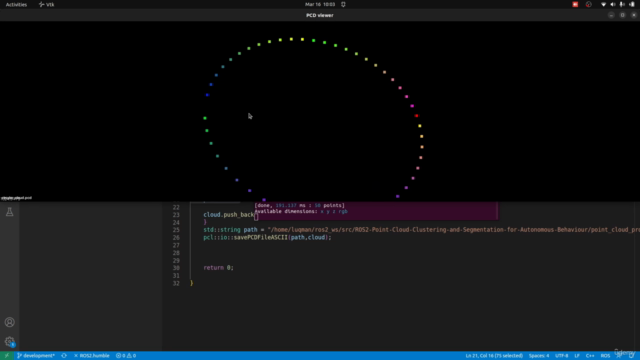Image resolution: width=640 pixels, height=360 pixels.
Task: Click the green remote window indicator
Action: click(7, 356)
